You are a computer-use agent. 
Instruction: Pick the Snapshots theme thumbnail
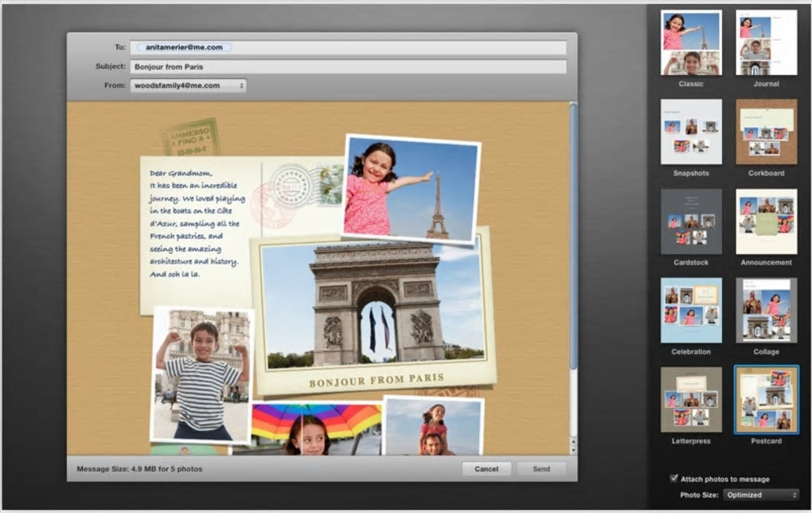[x=691, y=132]
